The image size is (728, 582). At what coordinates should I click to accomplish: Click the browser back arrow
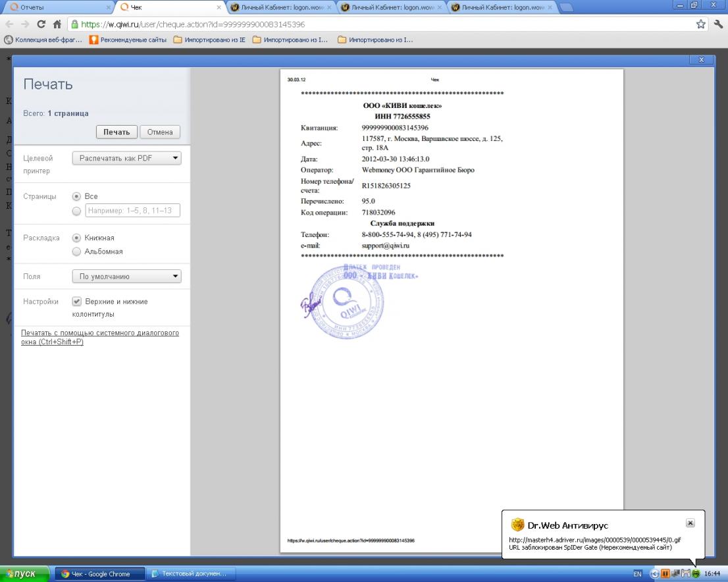click(11, 24)
